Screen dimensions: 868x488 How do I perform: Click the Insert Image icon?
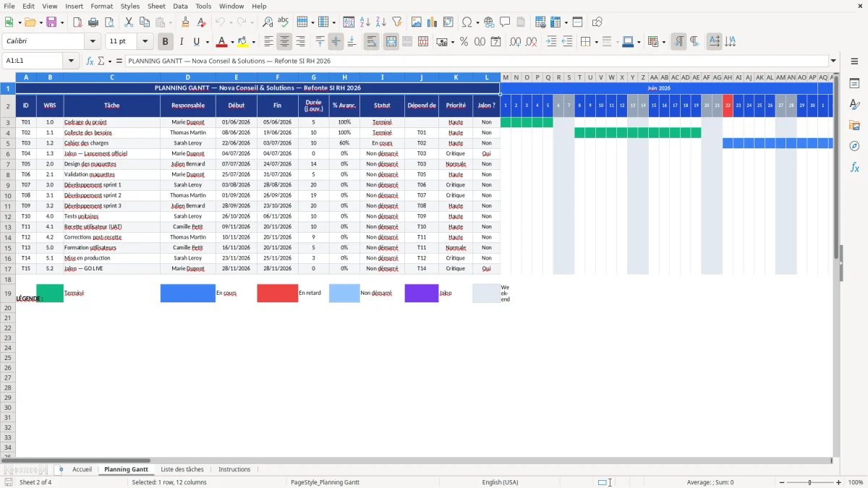[x=417, y=22]
